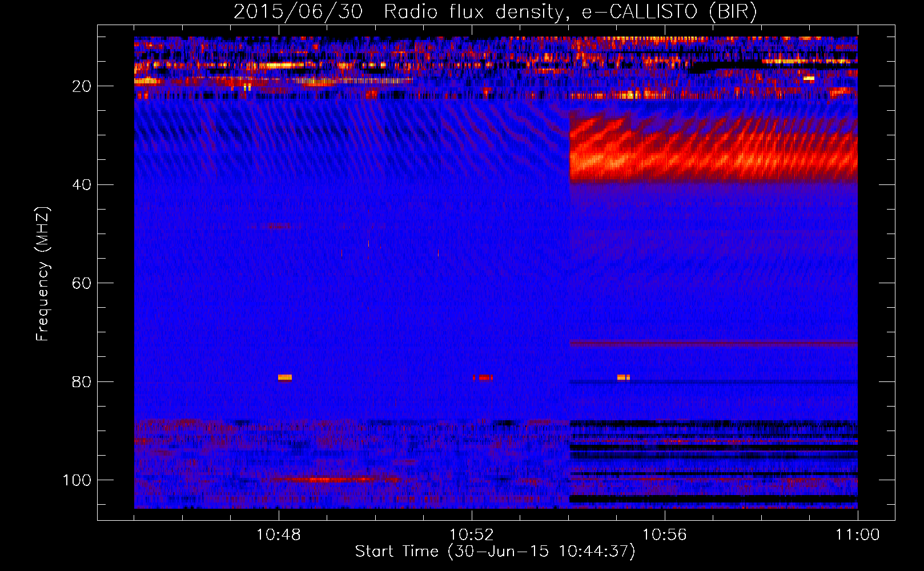Image resolution: width=924 pixels, height=571 pixels.
Task: Click the 40 MHz frequency tick label
Action: click(x=82, y=185)
